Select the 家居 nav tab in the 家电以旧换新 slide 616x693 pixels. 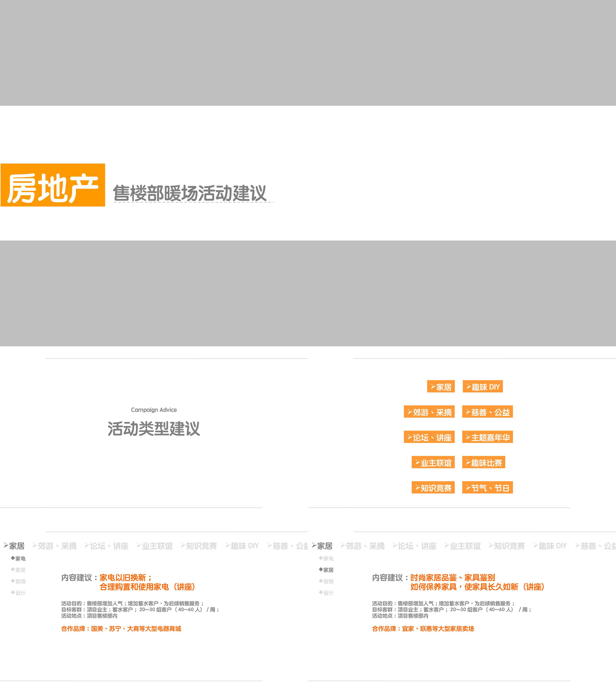14,546
